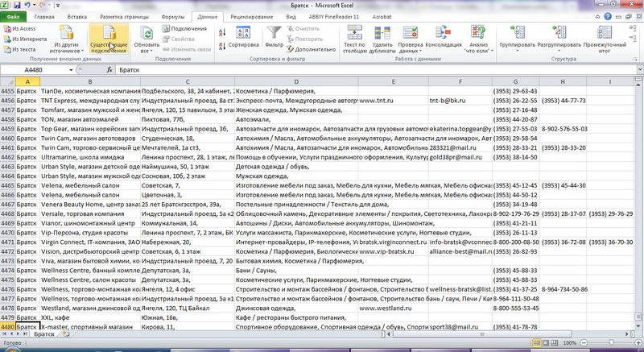Switch to Home (Главная) tab
644x352 pixels.
point(44,17)
